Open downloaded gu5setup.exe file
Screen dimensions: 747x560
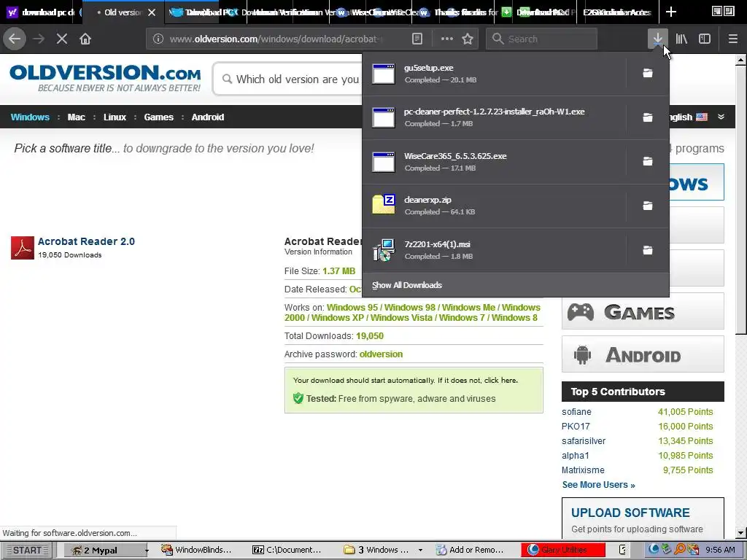[x=495, y=74]
